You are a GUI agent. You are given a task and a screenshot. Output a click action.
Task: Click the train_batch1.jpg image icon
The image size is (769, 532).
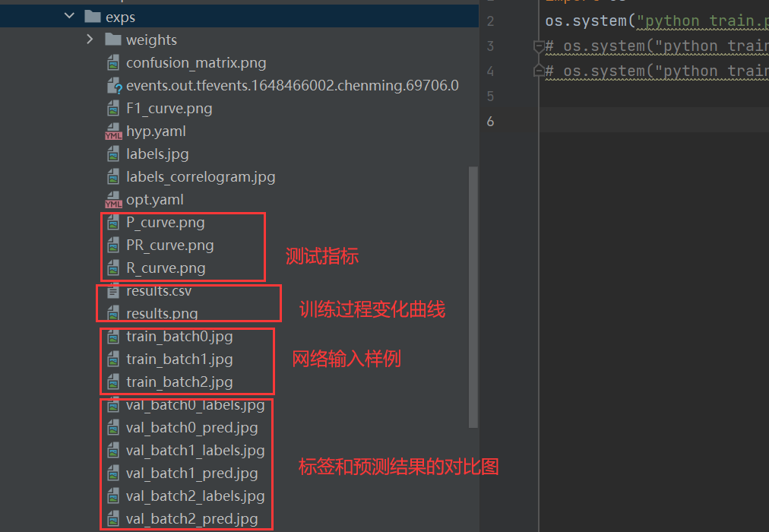click(x=113, y=359)
